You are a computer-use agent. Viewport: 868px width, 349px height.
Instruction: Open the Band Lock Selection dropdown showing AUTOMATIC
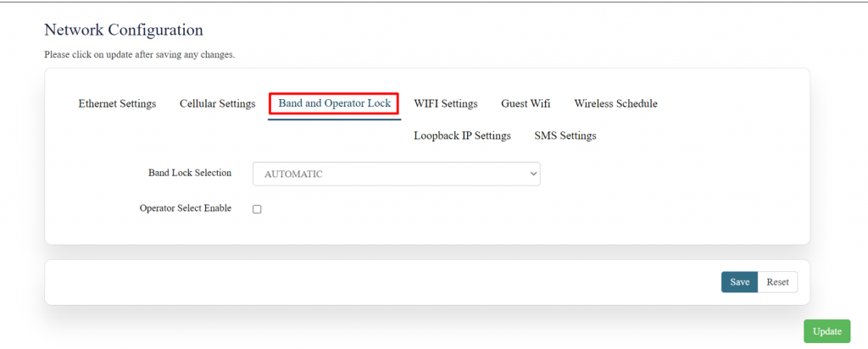pyautogui.click(x=390, y=174)
